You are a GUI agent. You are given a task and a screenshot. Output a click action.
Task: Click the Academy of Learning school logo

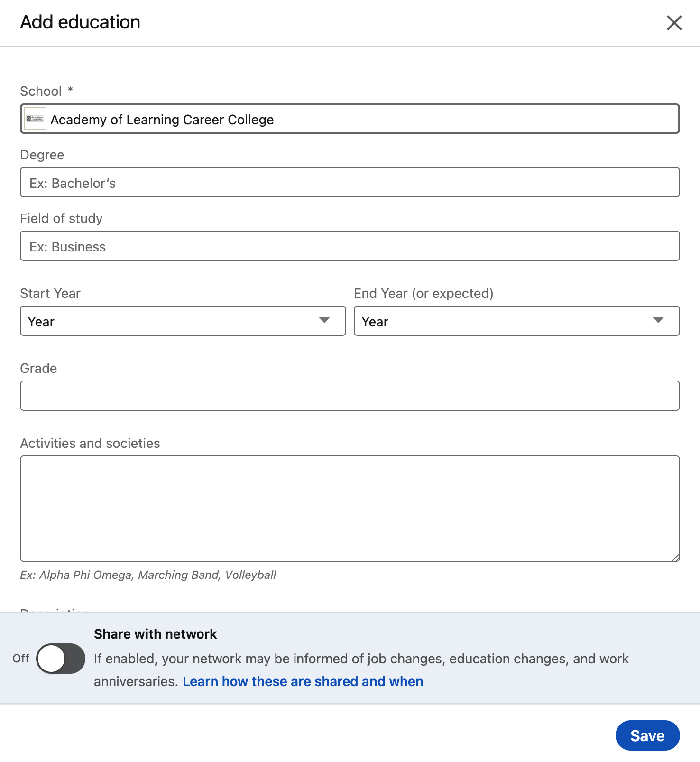point(35,119)
